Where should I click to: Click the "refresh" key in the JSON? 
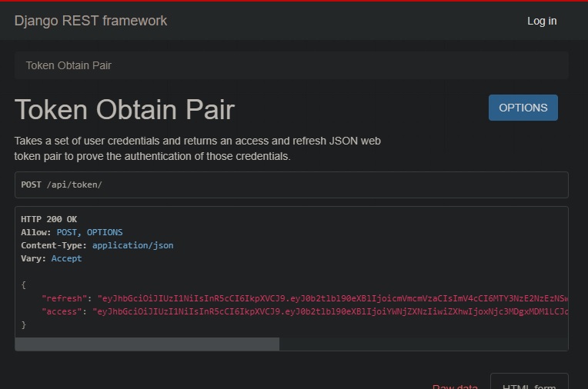[x=64, y=298]
